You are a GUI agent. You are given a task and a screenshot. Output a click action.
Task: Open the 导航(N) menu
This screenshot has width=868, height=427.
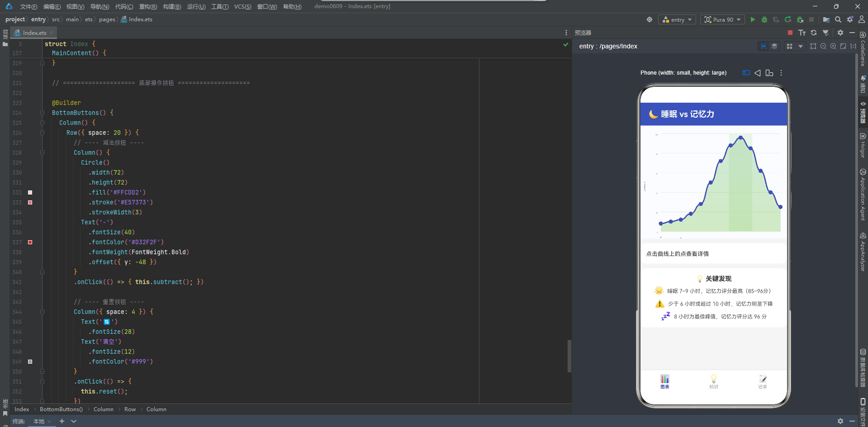tap(100, 7)
